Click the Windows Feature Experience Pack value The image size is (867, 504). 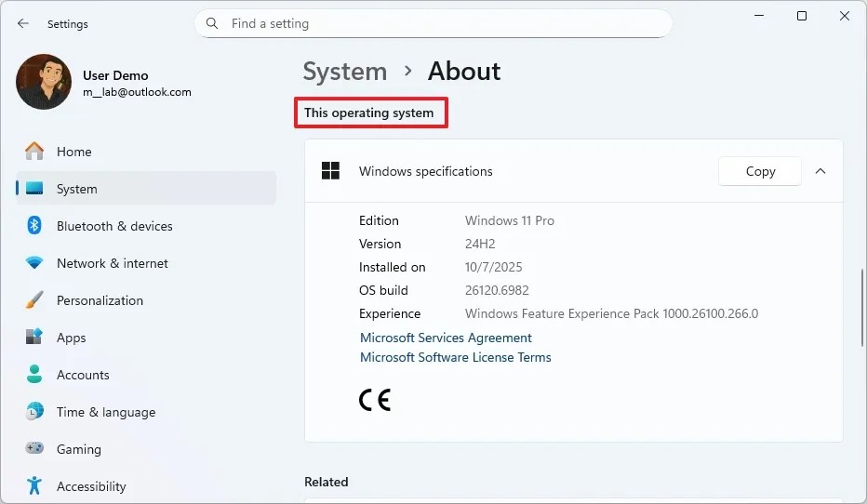point(611,313)
